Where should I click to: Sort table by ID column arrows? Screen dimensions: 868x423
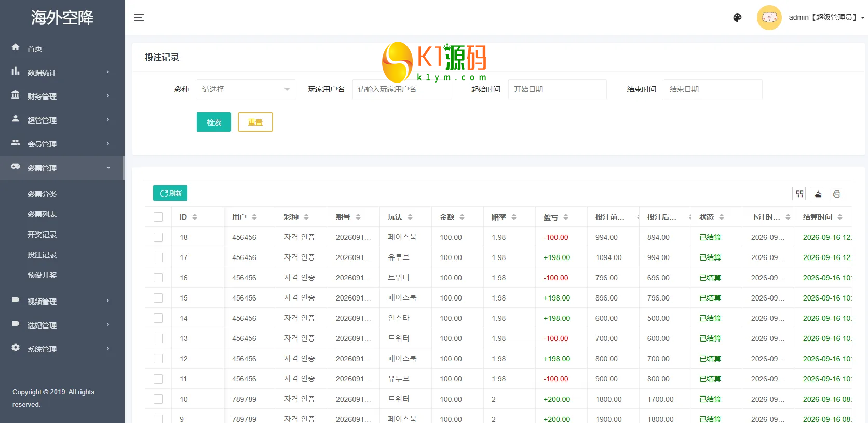click(195, 217)
